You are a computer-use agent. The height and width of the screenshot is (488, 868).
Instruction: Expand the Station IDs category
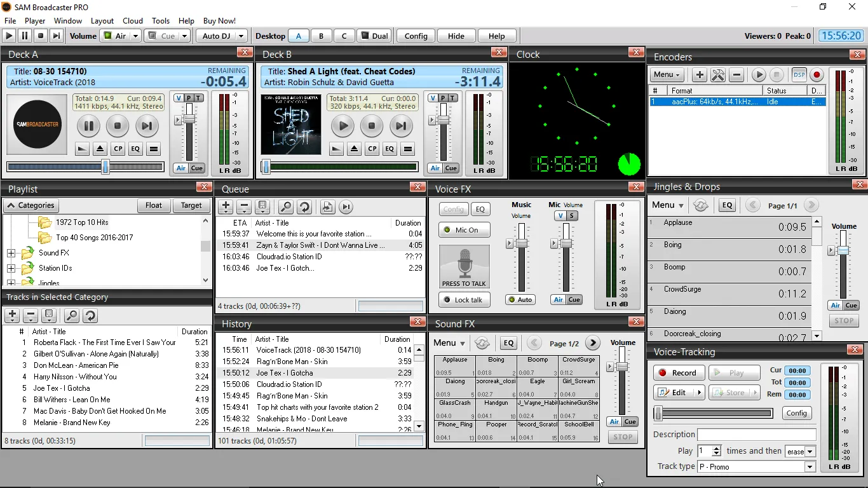11,268
